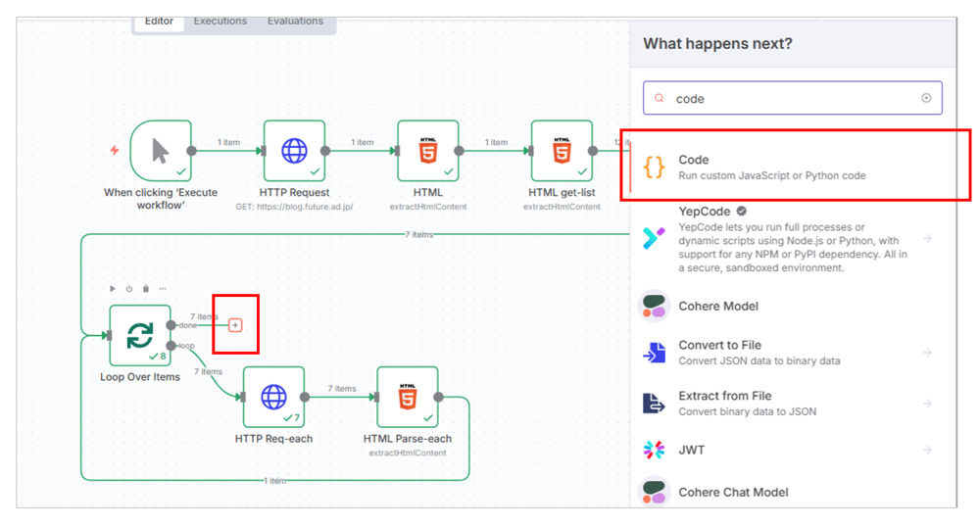Choose Cohere Model from the node list
980x526 pixels.
[718, 306]
